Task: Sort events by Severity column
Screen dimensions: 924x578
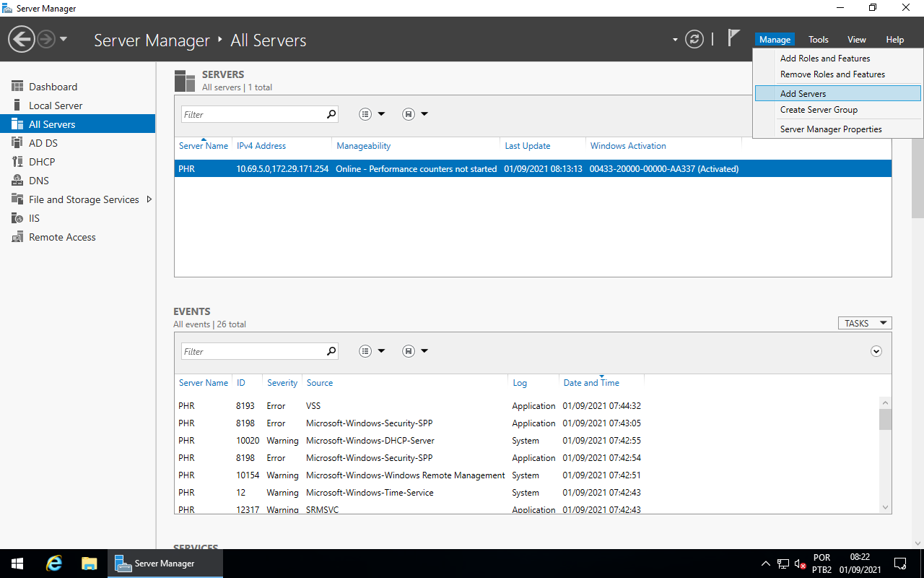Action: tap(282, 383)
